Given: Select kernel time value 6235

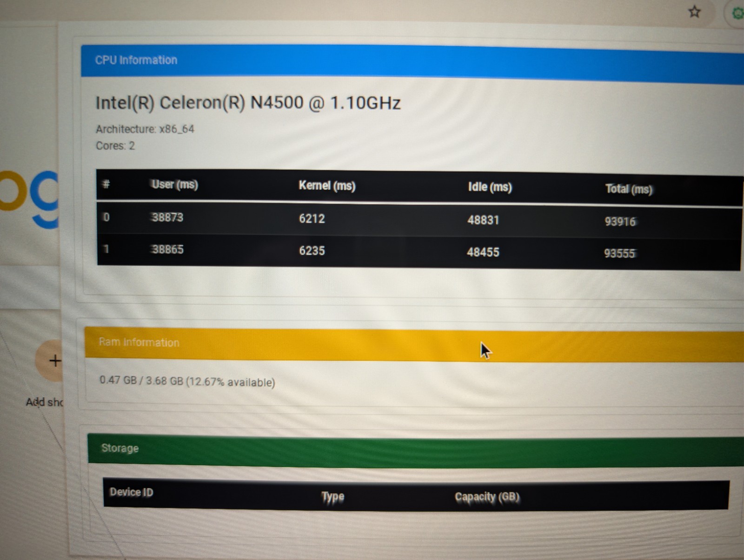Looking at the screenshot, I should (x=312, y=251).
